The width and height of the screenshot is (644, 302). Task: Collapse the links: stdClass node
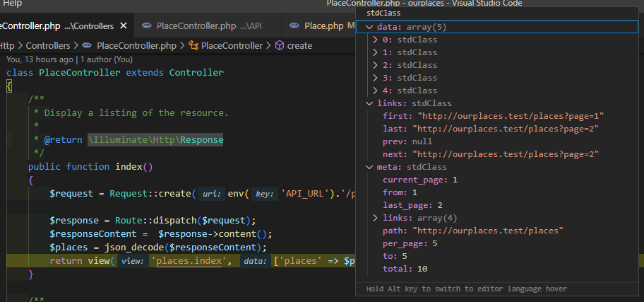click(369, 103)
